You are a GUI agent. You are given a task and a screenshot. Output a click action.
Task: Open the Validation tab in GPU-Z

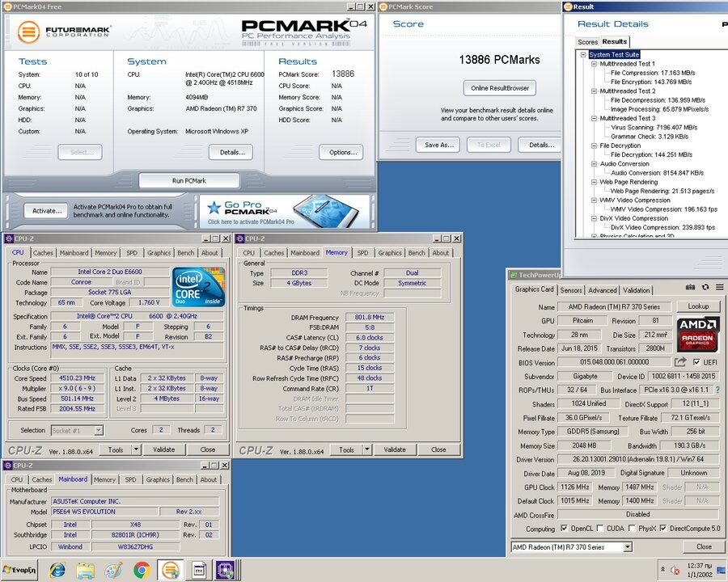click(636, 290)
